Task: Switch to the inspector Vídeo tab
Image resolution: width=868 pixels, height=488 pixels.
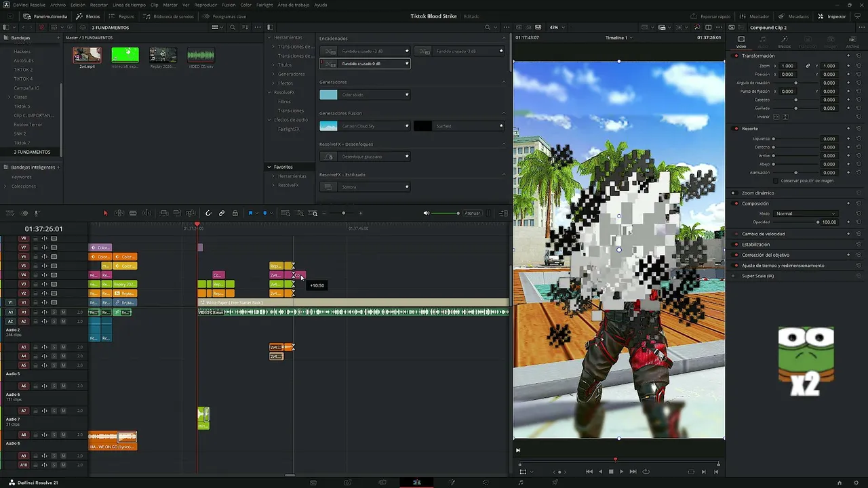Action: (741, 41)
